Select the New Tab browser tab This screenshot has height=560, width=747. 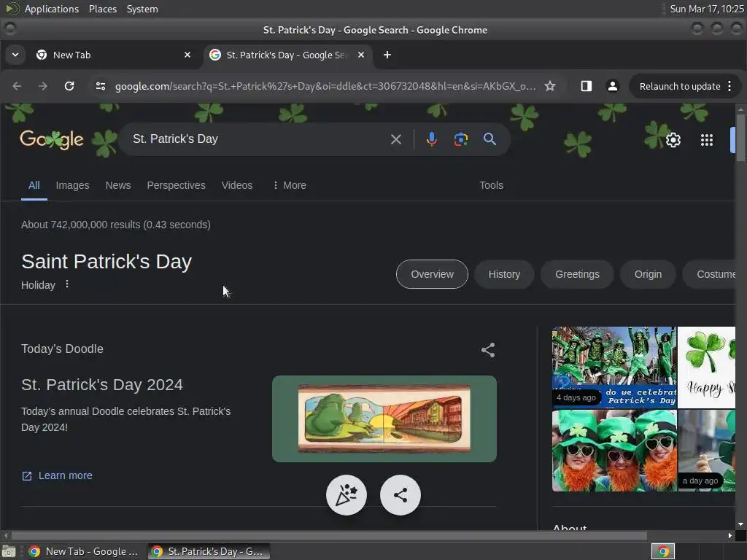click(x=115, y=55)
